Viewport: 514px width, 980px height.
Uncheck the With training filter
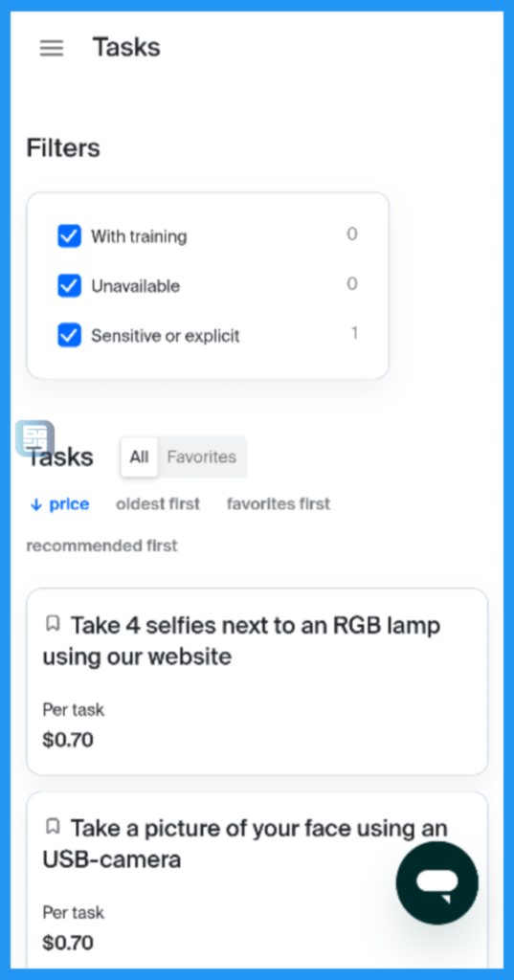[70, 236]
